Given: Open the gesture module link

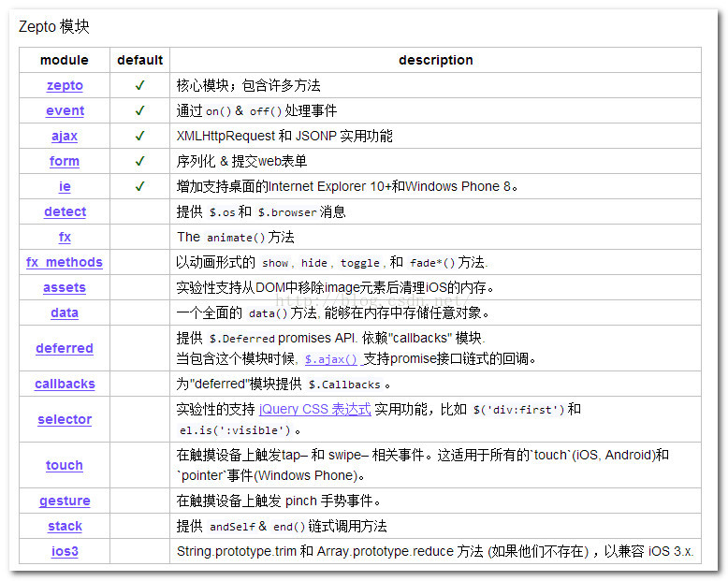Looking at the screenshot, I should click(65, 501).
